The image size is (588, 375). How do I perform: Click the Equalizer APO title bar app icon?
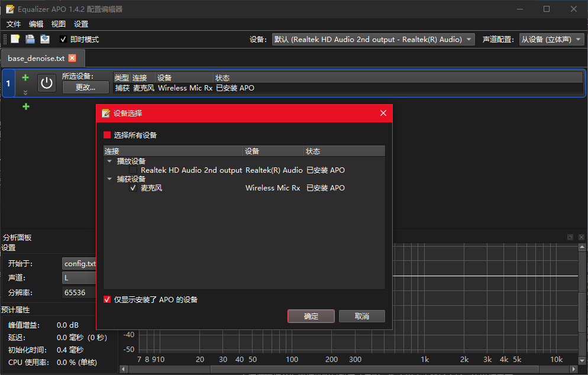(x=10, y=9)
